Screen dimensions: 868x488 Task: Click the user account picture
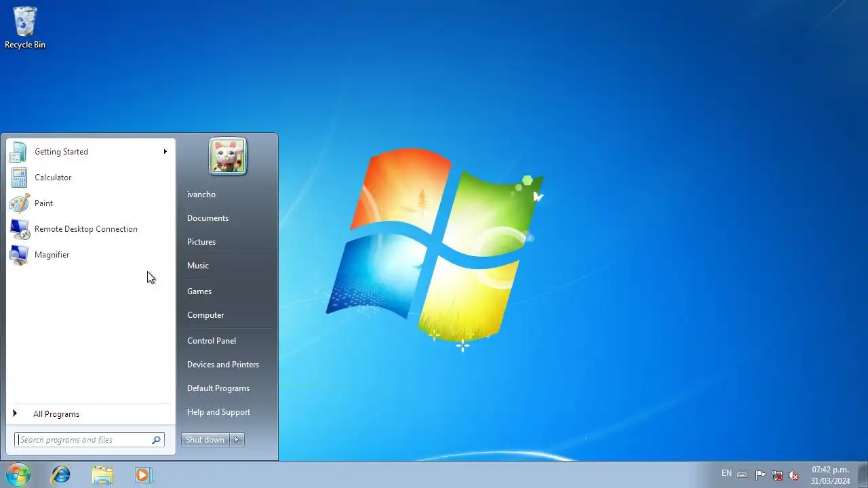pyautogui.click(x=228, y=157)
